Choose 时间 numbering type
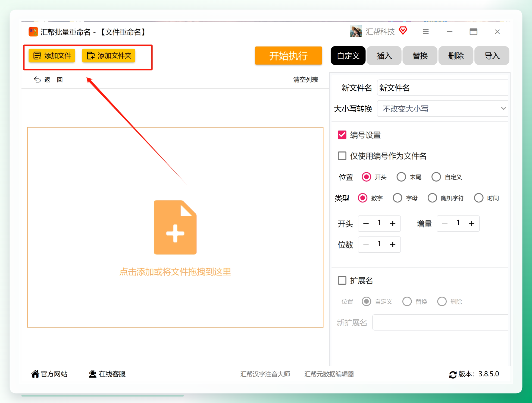The width and height of the screenshot is (532, 403). click(x=478, y=198)
